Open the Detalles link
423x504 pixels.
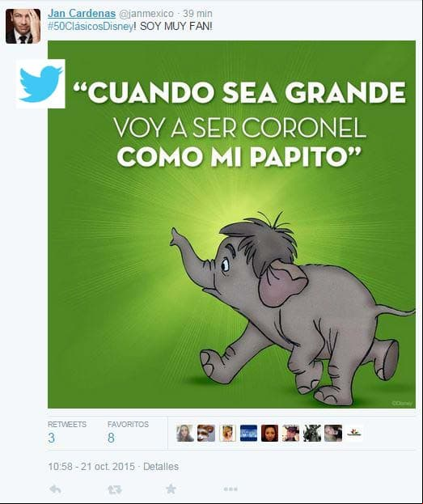161,467
